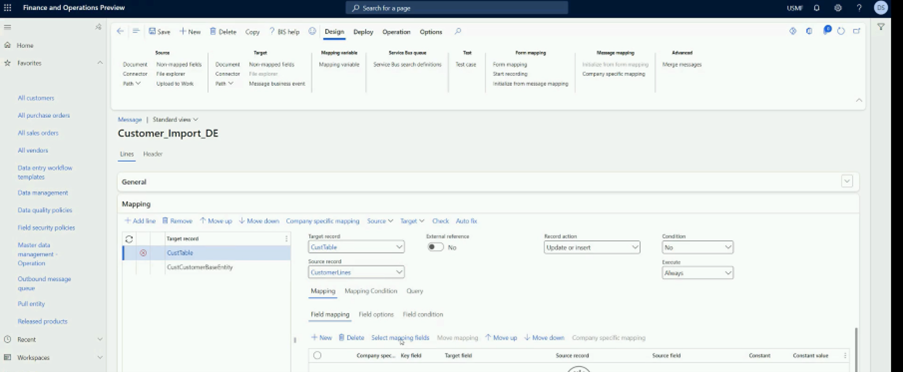Click Select mapping fields
This screenshot has width=903, height=372.
[400, 338]
